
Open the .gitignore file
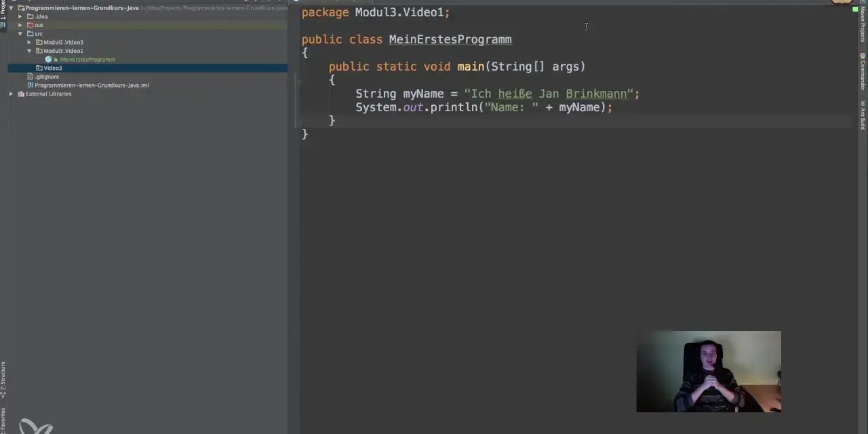43,77
